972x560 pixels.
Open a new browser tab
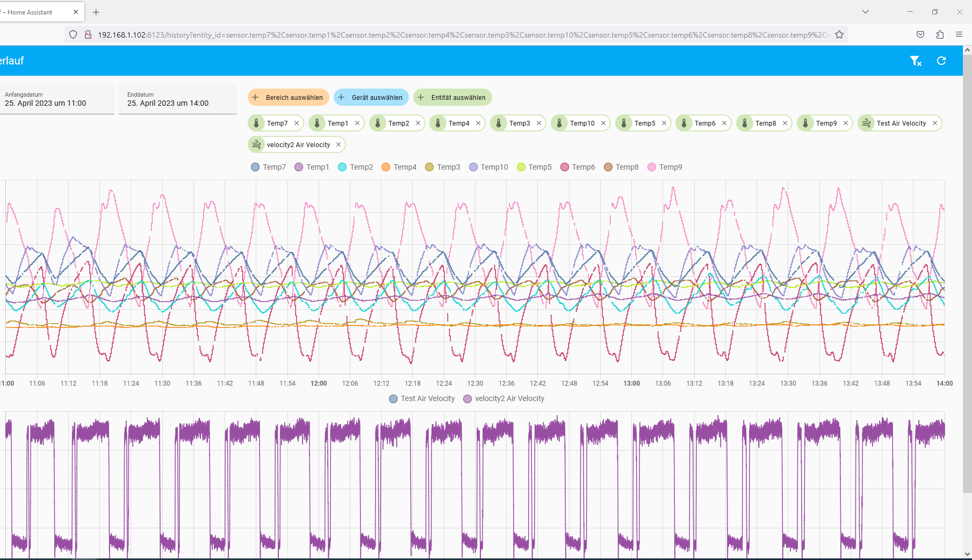click(x=96, y=12)
